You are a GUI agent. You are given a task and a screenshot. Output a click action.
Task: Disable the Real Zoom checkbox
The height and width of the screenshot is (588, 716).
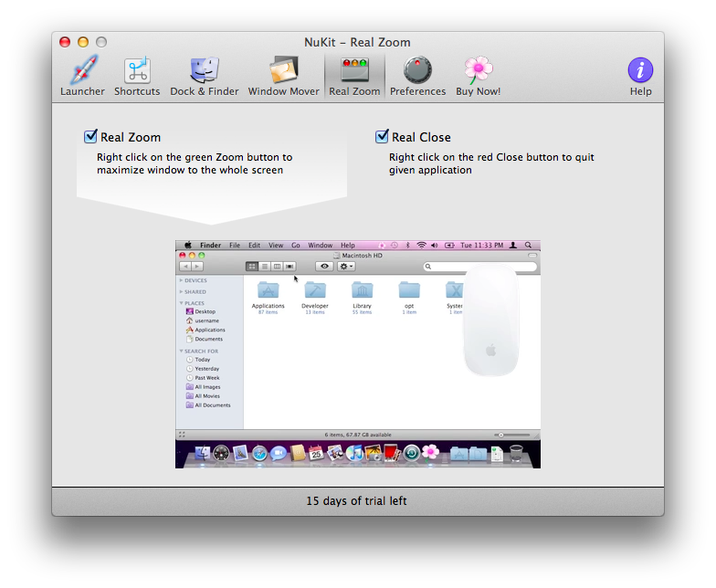tap(90, 137)
